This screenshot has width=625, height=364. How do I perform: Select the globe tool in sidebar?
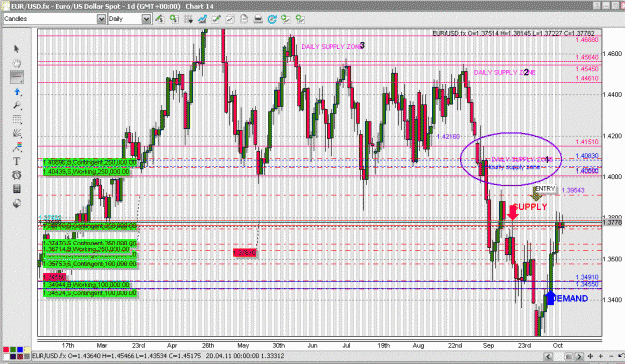point(17,203)
